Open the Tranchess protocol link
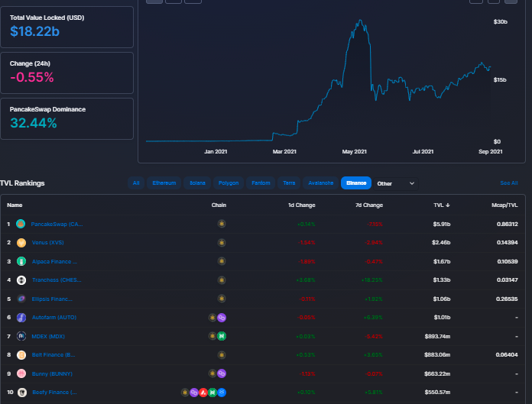The image size is (532, 404). 57,280
